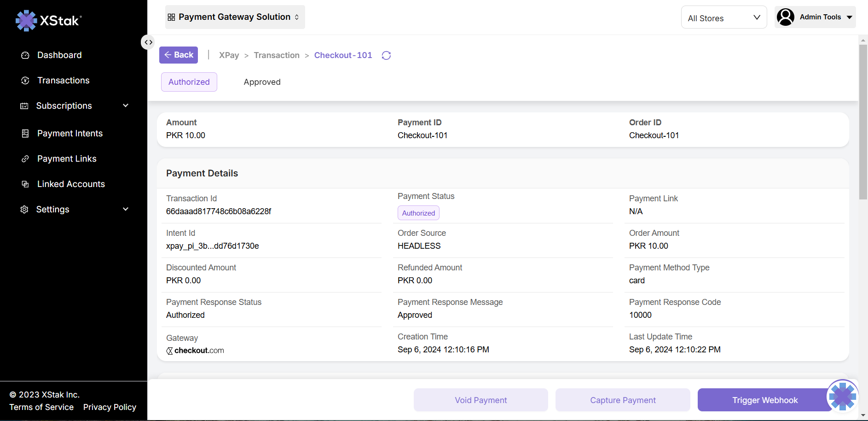Collapse the sidebar with the arrows toggle

pos(148,42)
